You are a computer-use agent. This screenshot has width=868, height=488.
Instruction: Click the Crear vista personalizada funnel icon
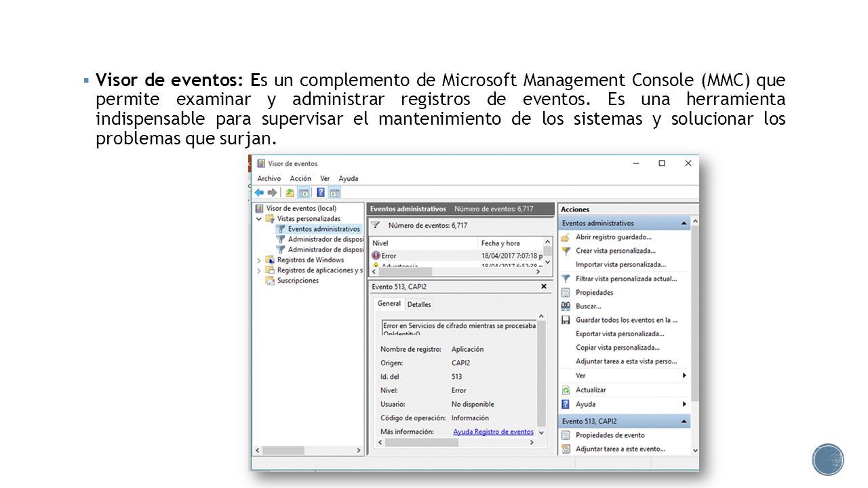[x=566, y=251]
